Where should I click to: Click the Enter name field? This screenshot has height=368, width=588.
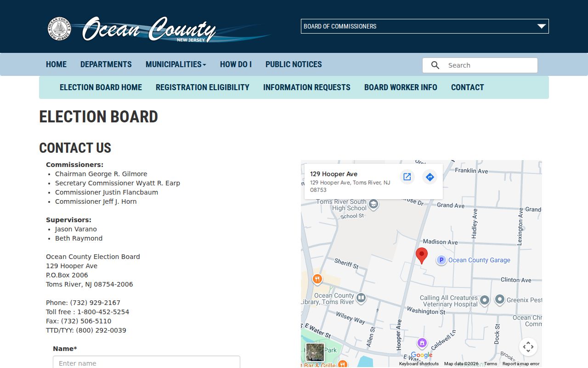coord(147,362)
